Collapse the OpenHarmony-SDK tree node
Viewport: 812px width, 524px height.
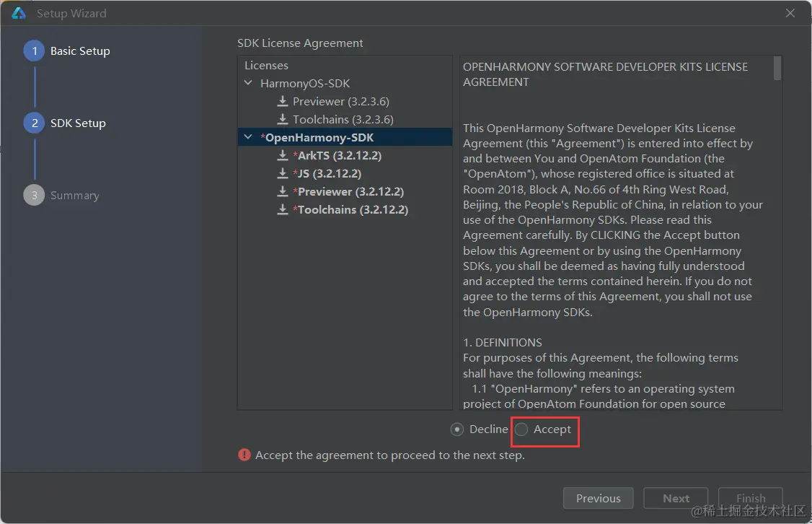tap(248, 137)
